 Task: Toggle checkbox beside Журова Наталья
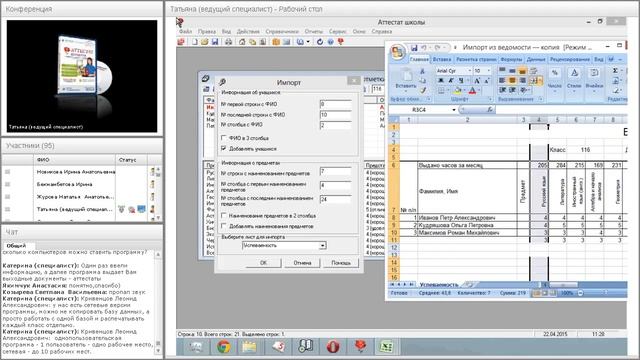tap(7, 196)
